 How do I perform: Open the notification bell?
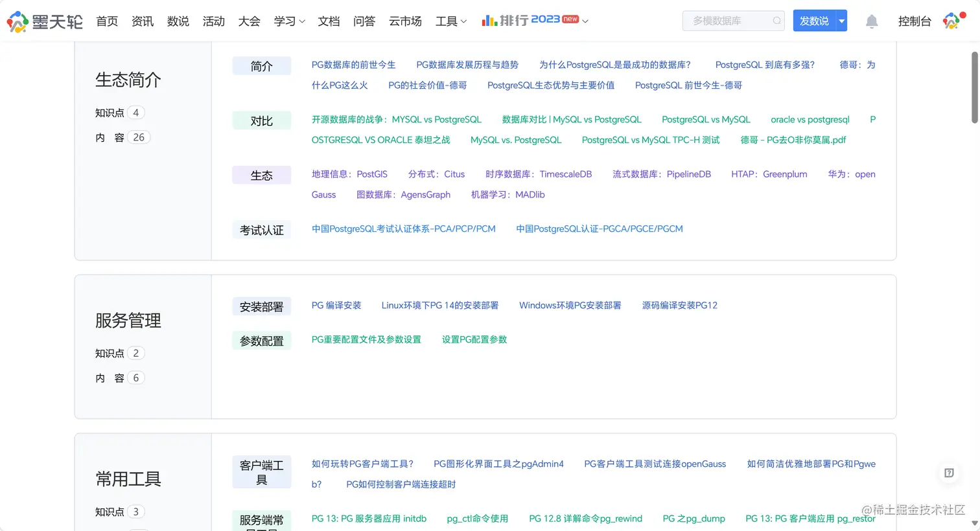click(872, 21)
